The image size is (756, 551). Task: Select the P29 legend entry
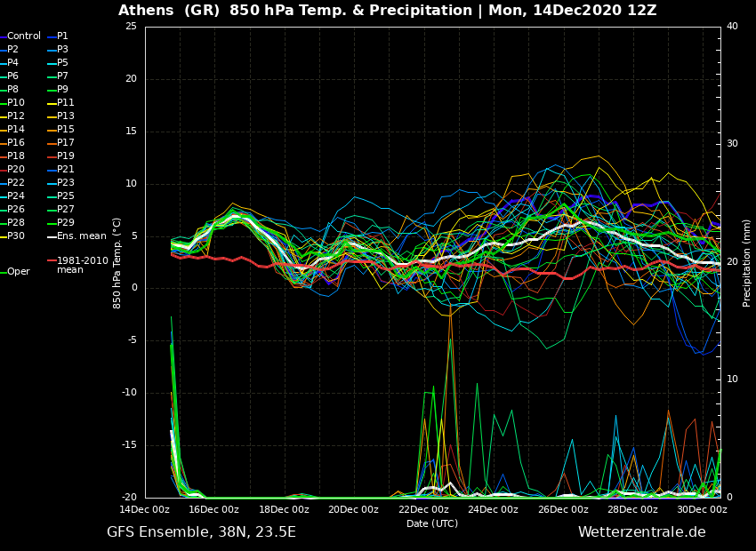point(66,223)
